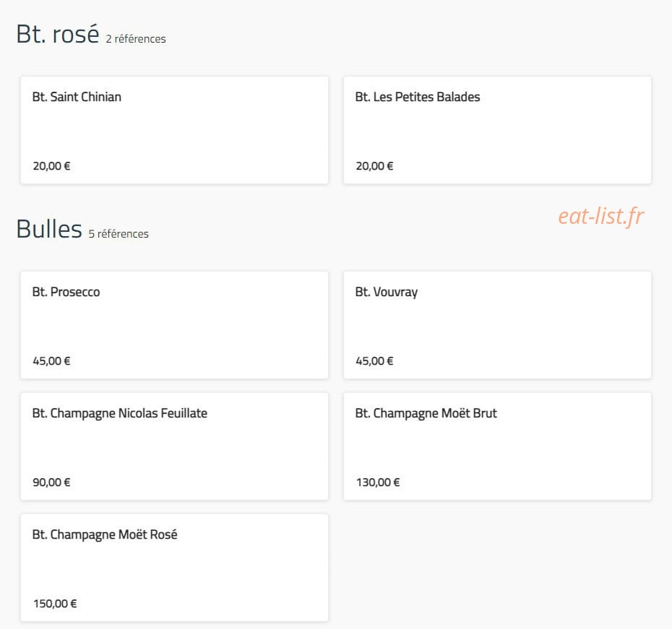This screenshot has width=672, height=629.
Task: Click the Bt. Prosecco title
Action: (x=66, y=292)
